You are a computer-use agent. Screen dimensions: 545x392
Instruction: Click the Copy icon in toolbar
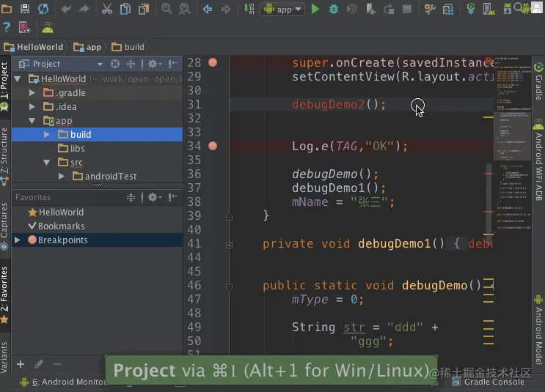[125, 9]
